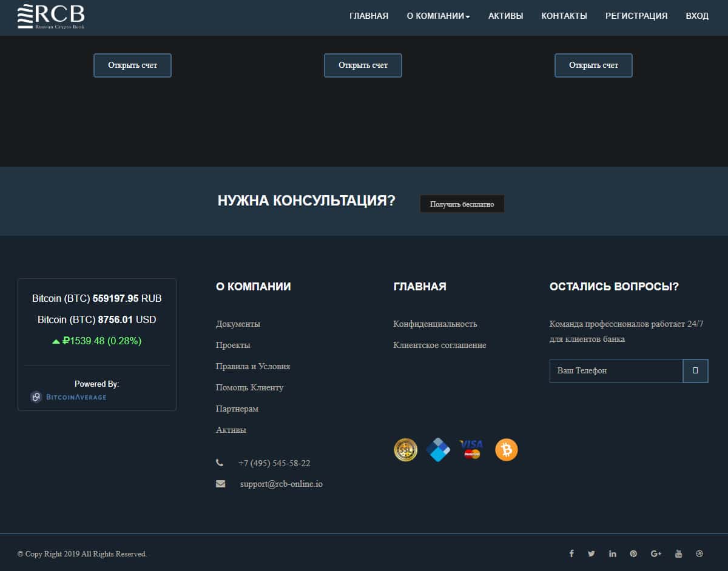Open the Проекты footer link
The width and height of the screenshot is (728, 571).
233,346
